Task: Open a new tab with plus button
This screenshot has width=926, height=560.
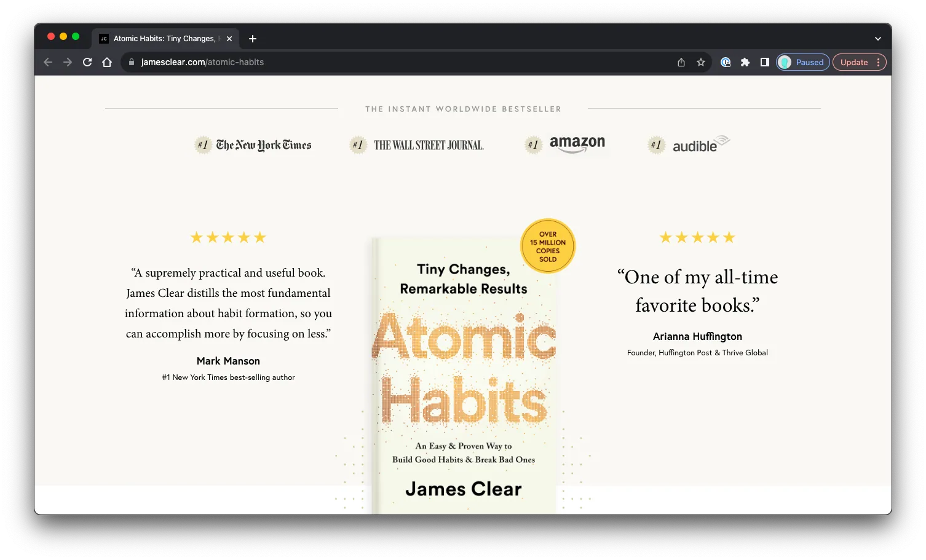Action: click(x=253, y=39)
